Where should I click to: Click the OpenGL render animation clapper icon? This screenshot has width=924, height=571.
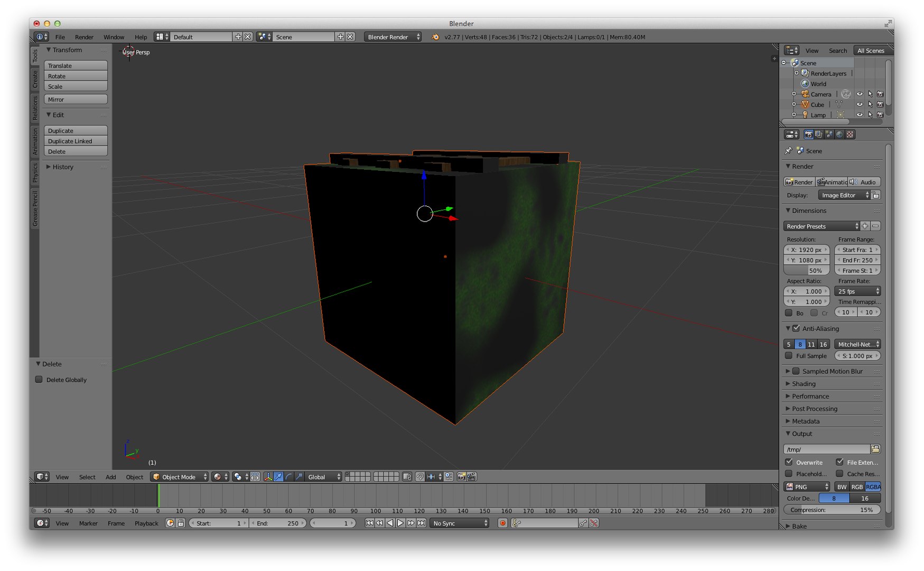(x=472, y=476)
